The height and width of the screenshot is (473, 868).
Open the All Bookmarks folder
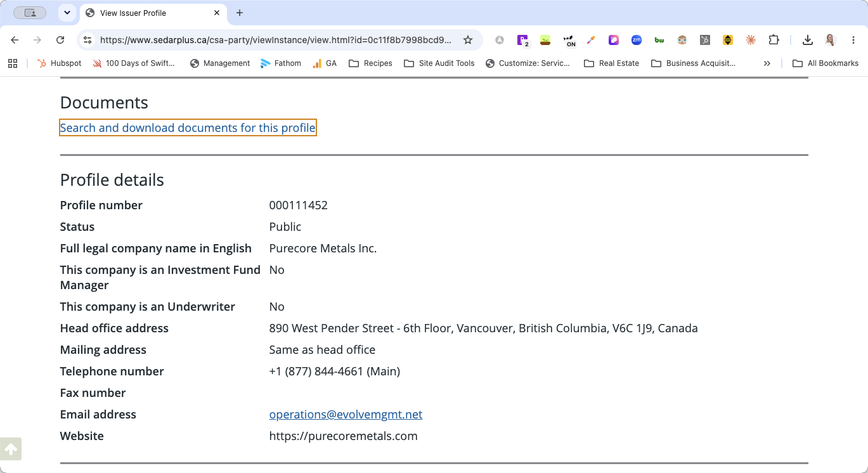825,63
